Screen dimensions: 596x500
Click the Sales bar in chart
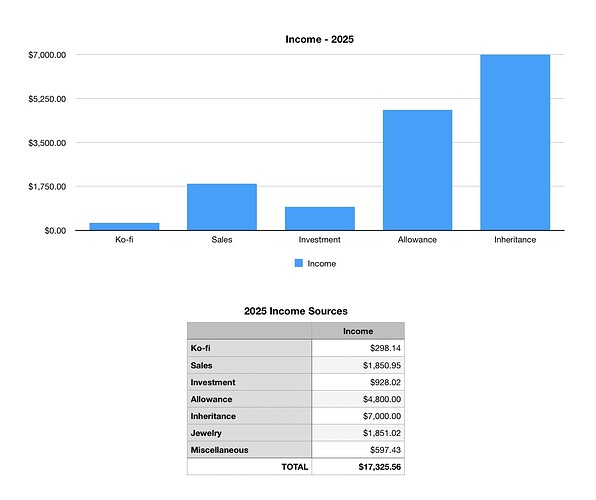coord(222,207)
